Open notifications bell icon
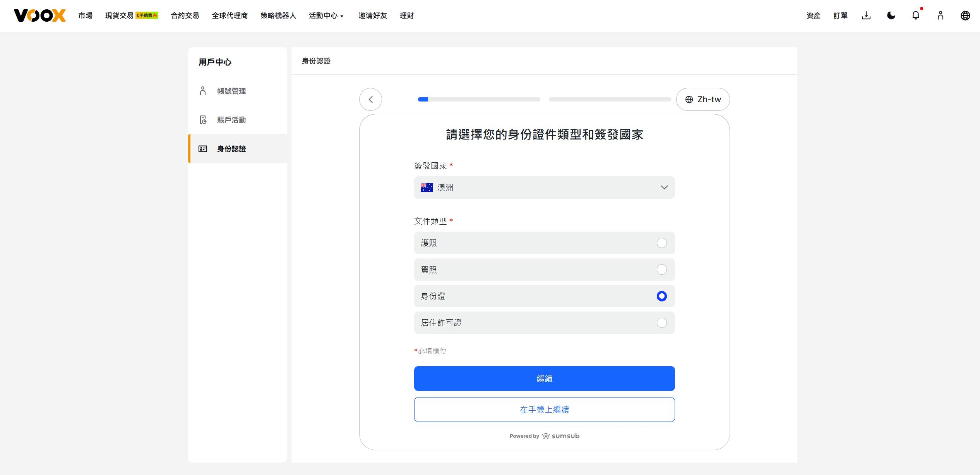 [916, 15]
